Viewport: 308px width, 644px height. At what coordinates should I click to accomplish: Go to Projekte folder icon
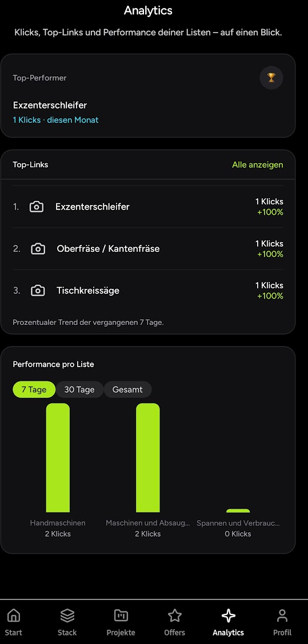coord(121,615)
